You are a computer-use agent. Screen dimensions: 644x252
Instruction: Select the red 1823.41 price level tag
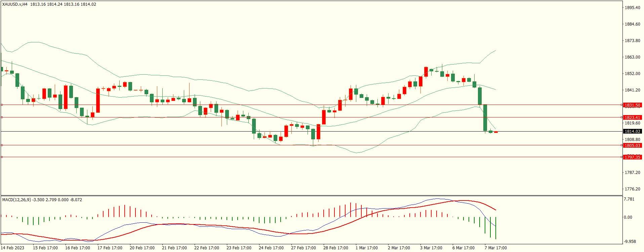click(x=632, y=117)
